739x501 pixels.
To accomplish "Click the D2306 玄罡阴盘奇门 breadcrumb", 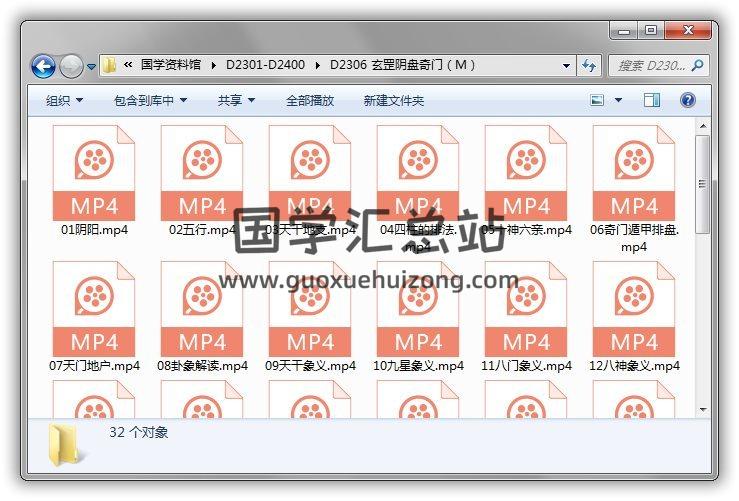I will [x=402, y=65].
